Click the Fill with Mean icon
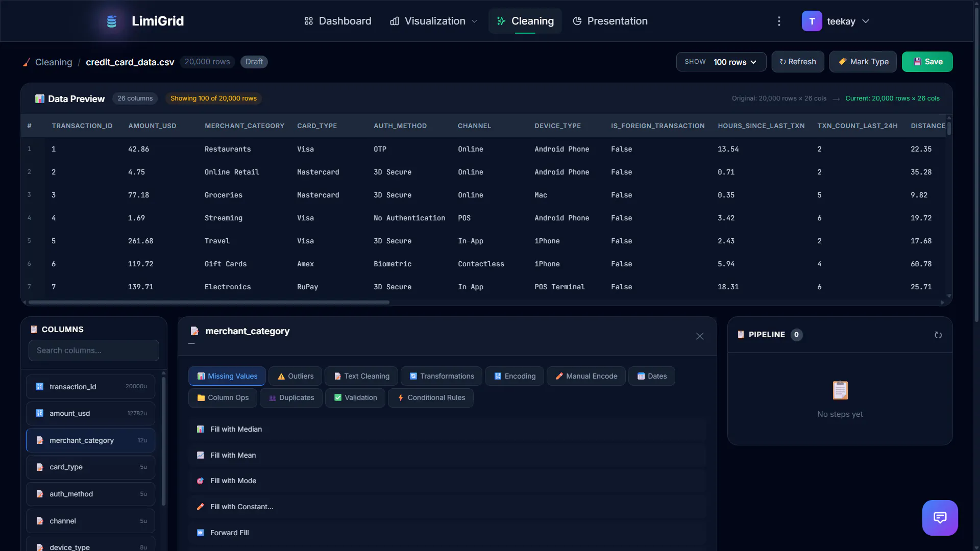The height and width of the screenshot is (551, 980). click(x=200, y=455)
